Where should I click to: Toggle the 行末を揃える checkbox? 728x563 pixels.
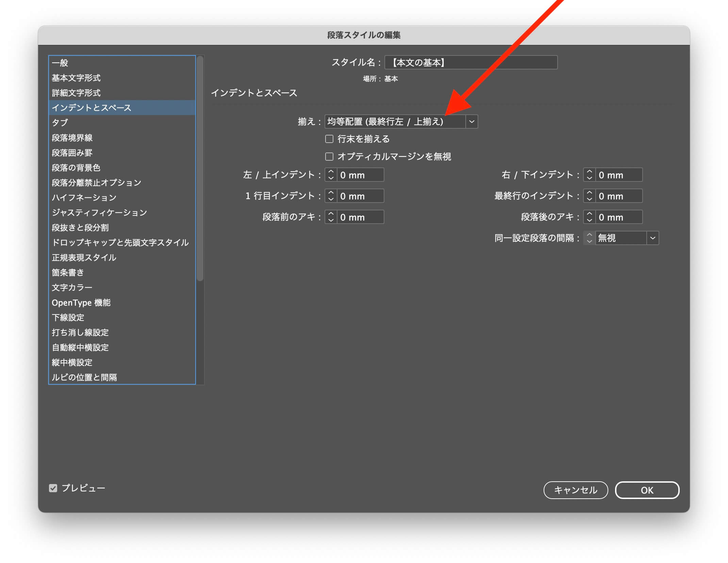coord(329,139)
